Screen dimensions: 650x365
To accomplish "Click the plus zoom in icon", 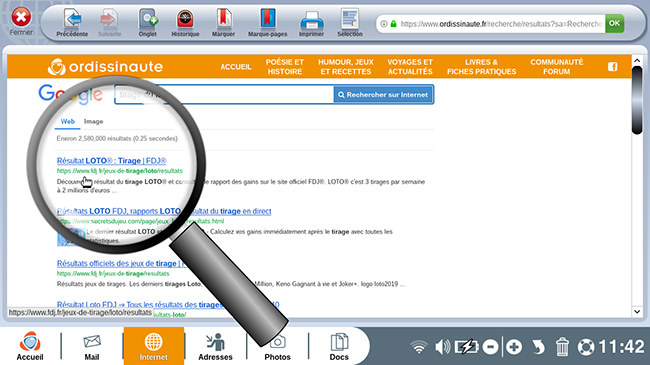I will [x=514, y=347].
